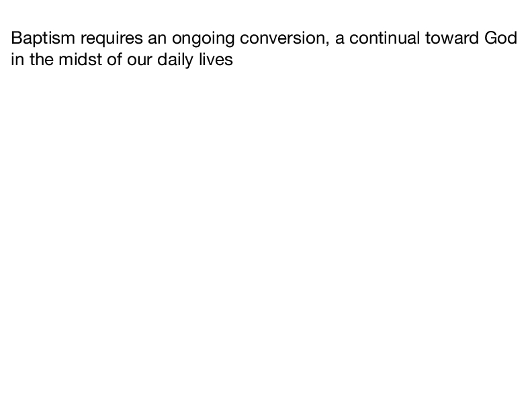Select the word "ongoing"
Image resolution: width=532 pixels, height=411 pixels.
click(x=203, y=40)
